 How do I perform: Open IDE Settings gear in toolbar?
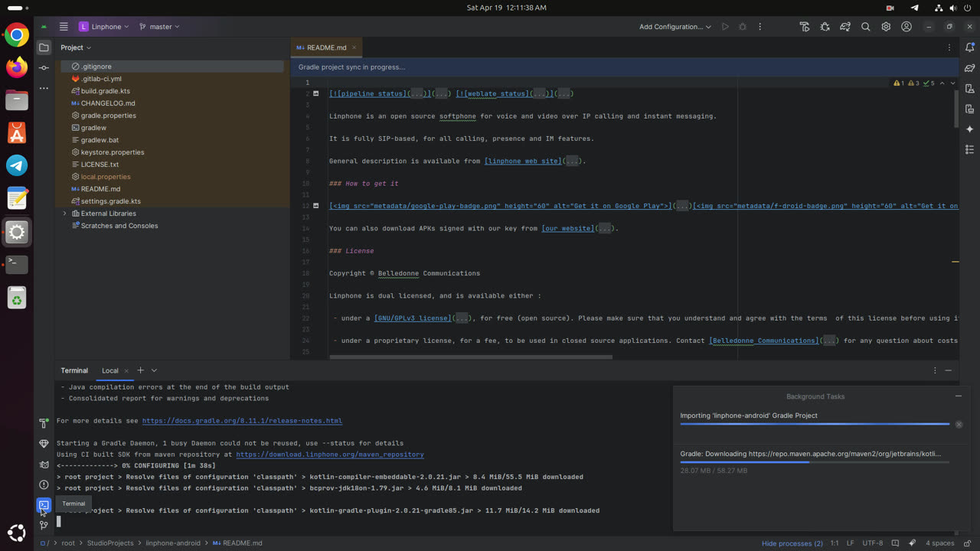pyautogui.click(x=886, y=27)
